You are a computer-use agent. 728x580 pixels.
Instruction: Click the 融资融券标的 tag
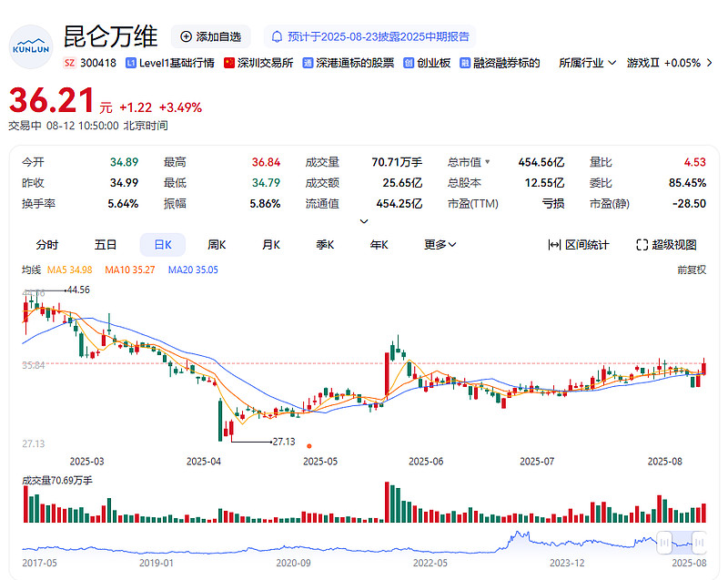(x=507, y=63)
